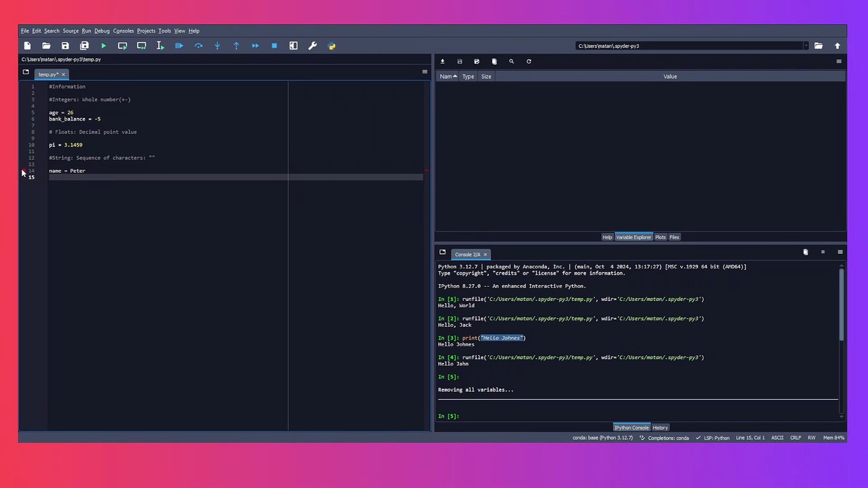Screen dimensions: 868x488
Task: Click the Search variables magnifier icon
Action: (x=511, y=62)
